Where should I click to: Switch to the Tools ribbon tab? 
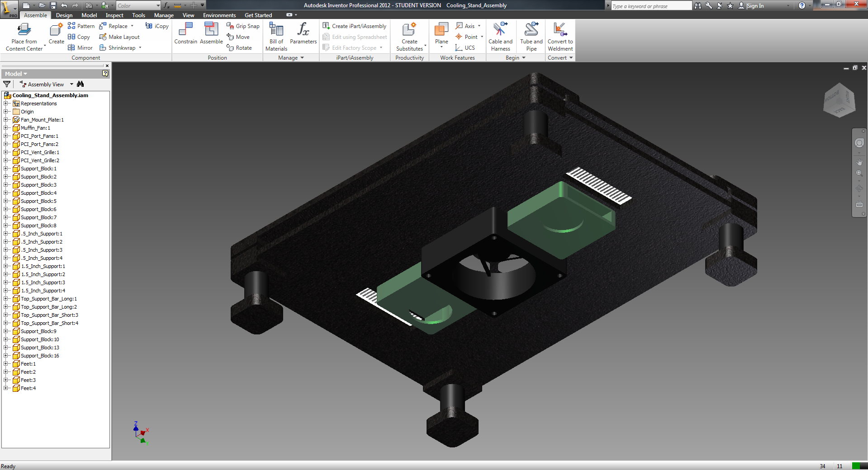click(138, 15)
